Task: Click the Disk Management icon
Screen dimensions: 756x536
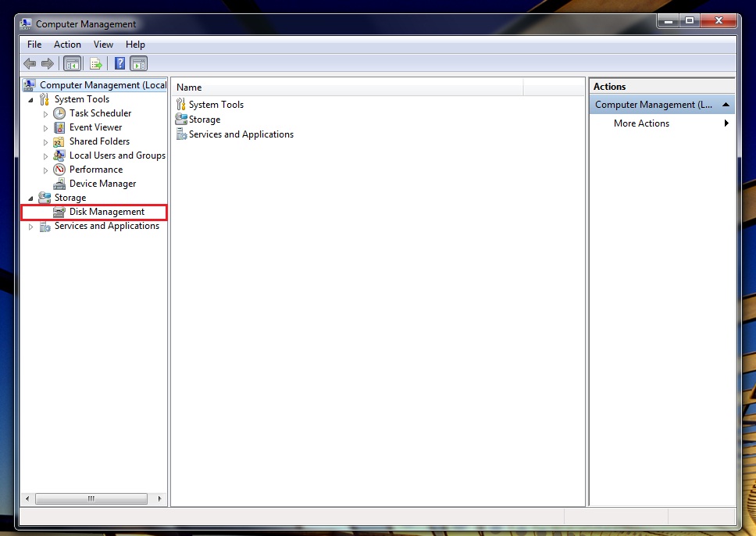Action: point(59,212)
